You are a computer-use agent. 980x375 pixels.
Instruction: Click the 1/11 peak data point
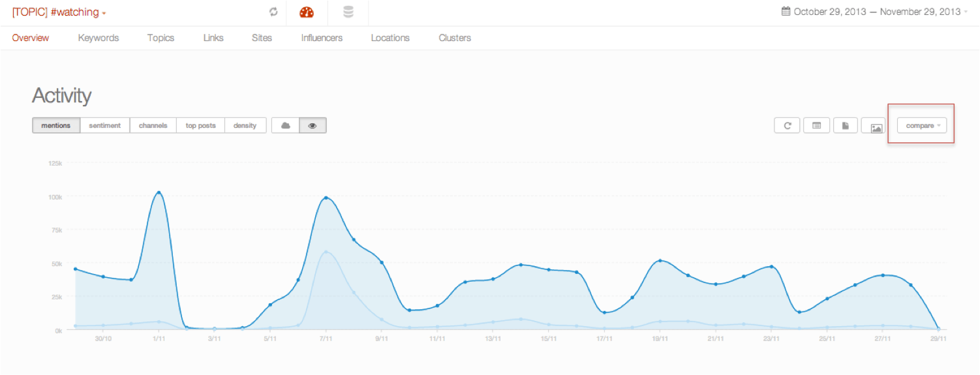tap(159, 193)
